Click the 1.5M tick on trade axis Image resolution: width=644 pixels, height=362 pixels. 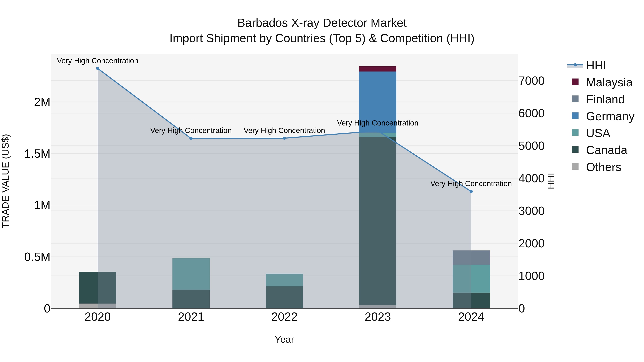tap(37, 154)
